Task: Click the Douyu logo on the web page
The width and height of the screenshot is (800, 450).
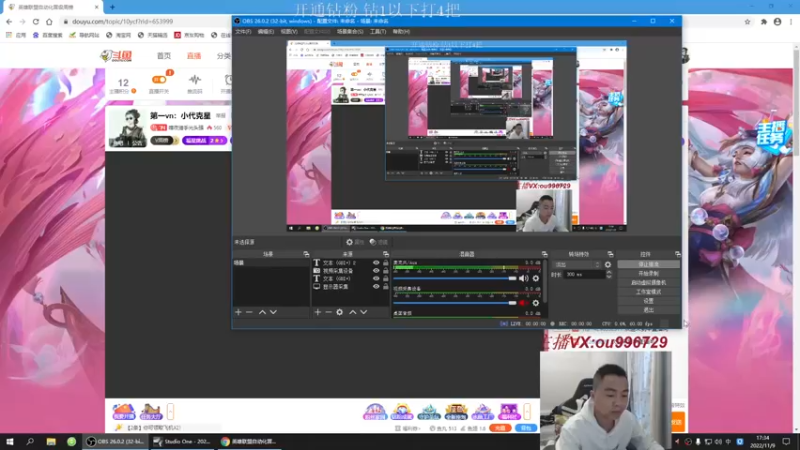Action: 117,56
